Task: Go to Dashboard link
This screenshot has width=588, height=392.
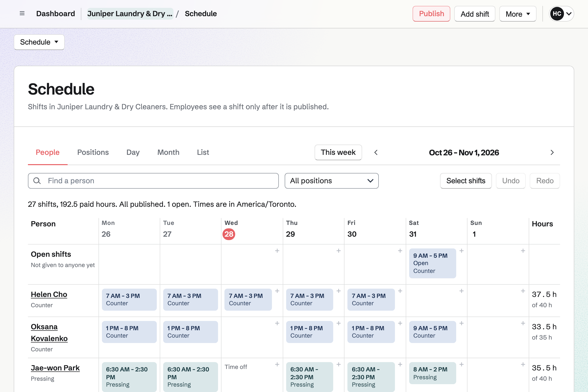Action: (56, 13)
